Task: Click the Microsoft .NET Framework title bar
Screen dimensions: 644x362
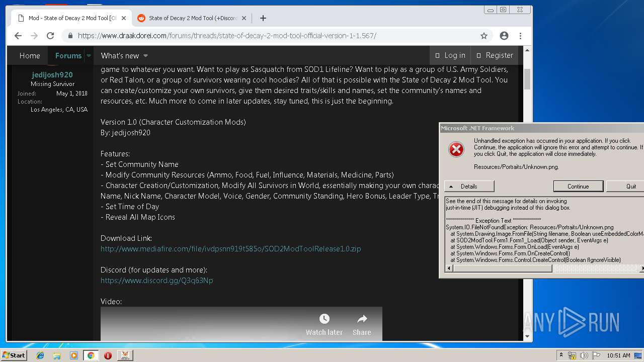Action: (x=541, y=128)
